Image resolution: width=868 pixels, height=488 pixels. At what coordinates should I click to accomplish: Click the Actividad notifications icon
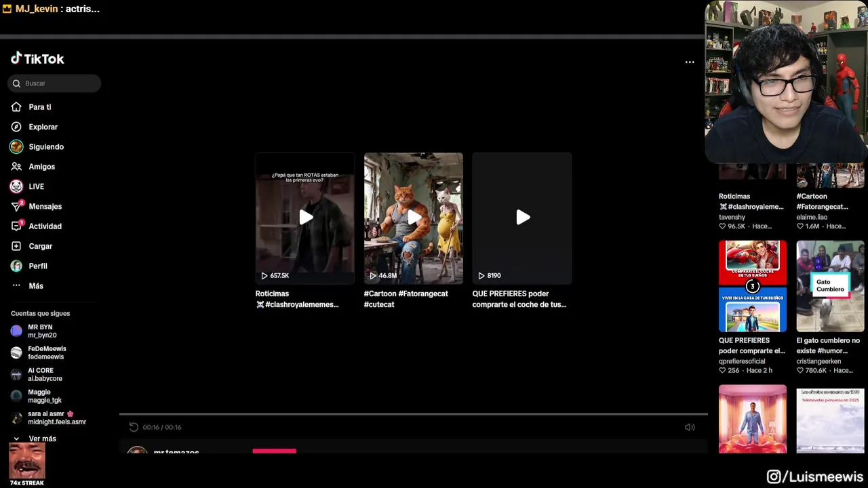pos(16,226)
